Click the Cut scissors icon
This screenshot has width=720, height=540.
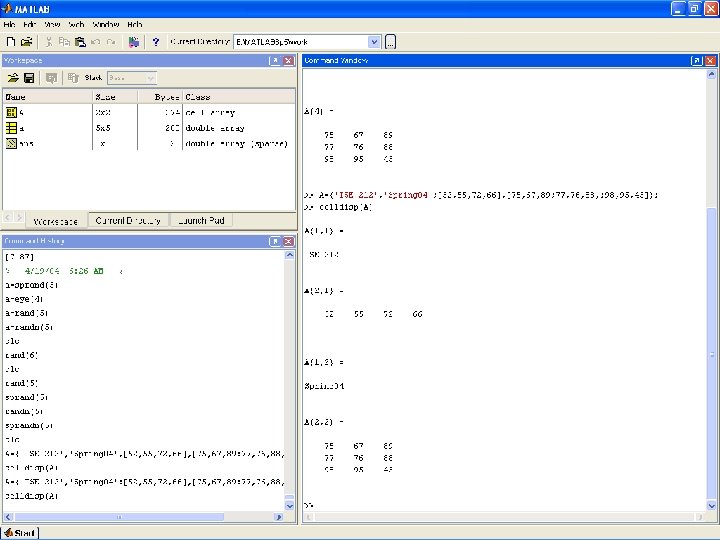click(49, 42)
